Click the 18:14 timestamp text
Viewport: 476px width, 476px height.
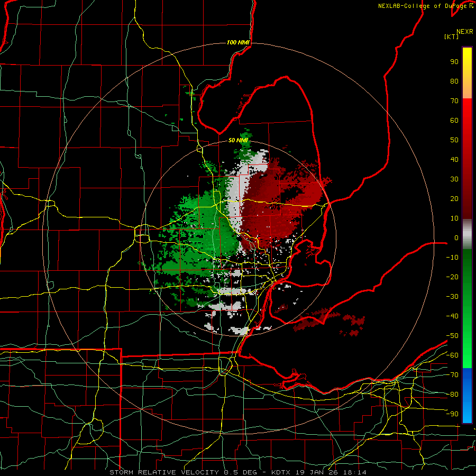point(355,472)
